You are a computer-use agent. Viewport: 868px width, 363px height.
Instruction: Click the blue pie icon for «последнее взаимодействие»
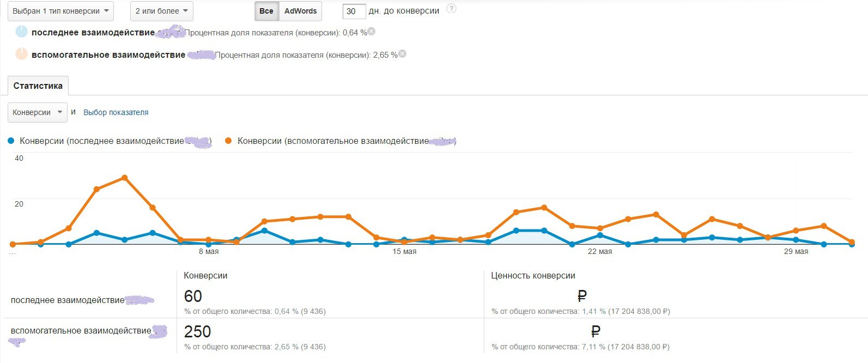(21, 32)
